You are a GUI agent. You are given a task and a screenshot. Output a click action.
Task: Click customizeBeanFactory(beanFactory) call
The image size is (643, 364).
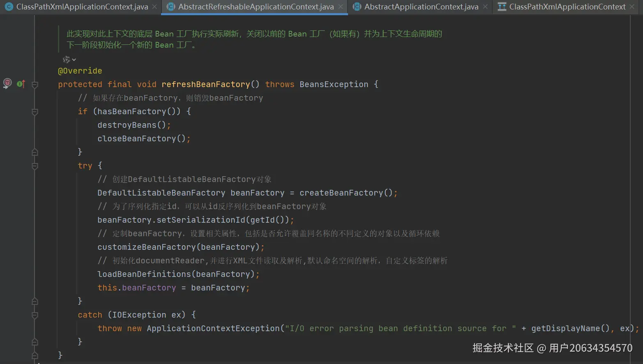tap(178, 247)
